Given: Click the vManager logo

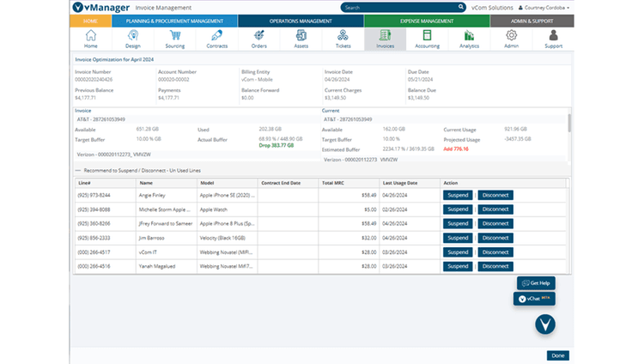Looking at the screenshot, I should pos(101,8).
